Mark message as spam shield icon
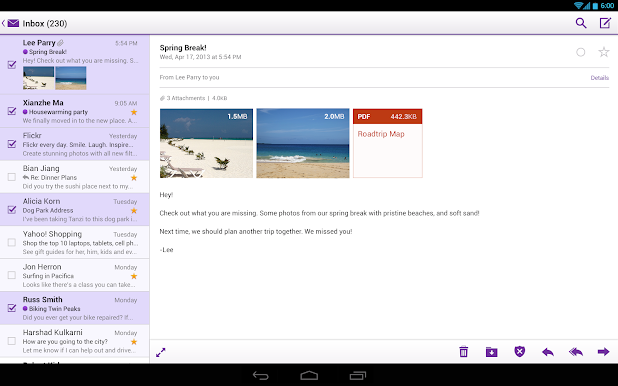 [520, 351]
